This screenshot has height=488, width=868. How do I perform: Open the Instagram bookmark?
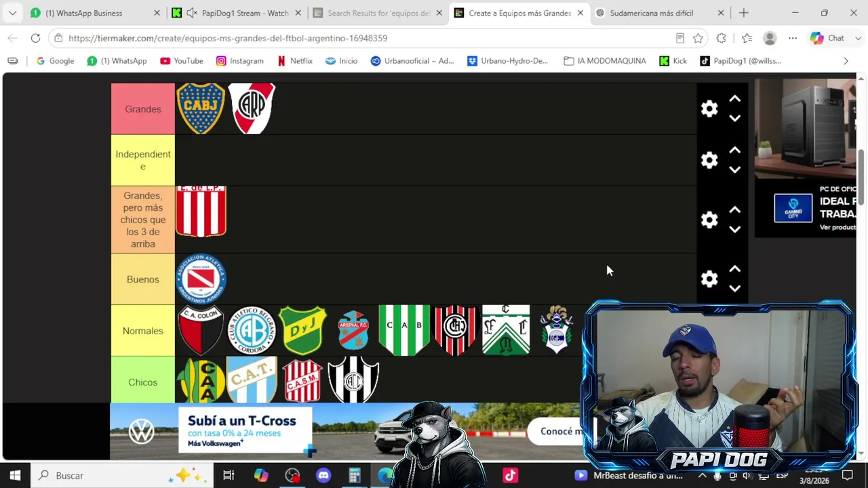pyautogui.click(x=240, y=61)
